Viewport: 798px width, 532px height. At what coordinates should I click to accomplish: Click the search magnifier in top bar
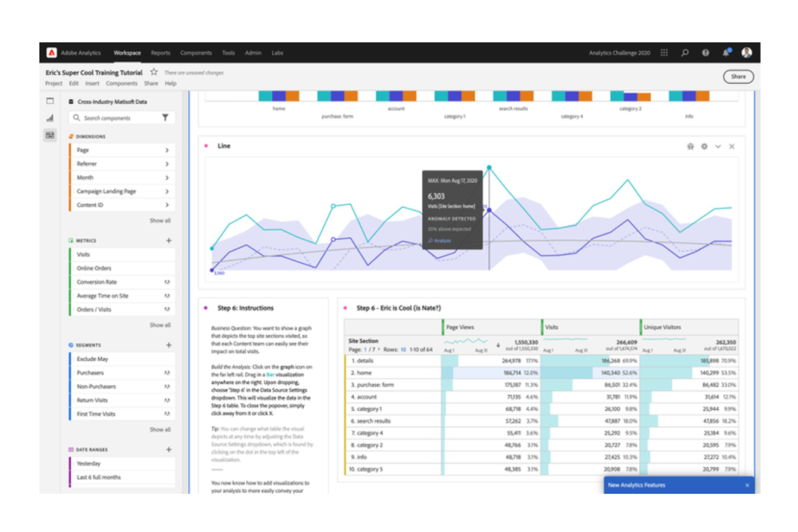pos(685,52)
